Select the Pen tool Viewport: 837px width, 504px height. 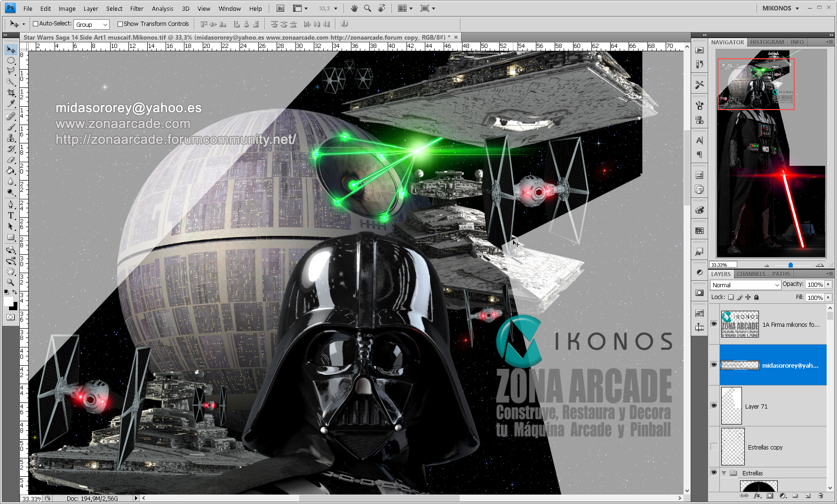[x=11, y=205]
